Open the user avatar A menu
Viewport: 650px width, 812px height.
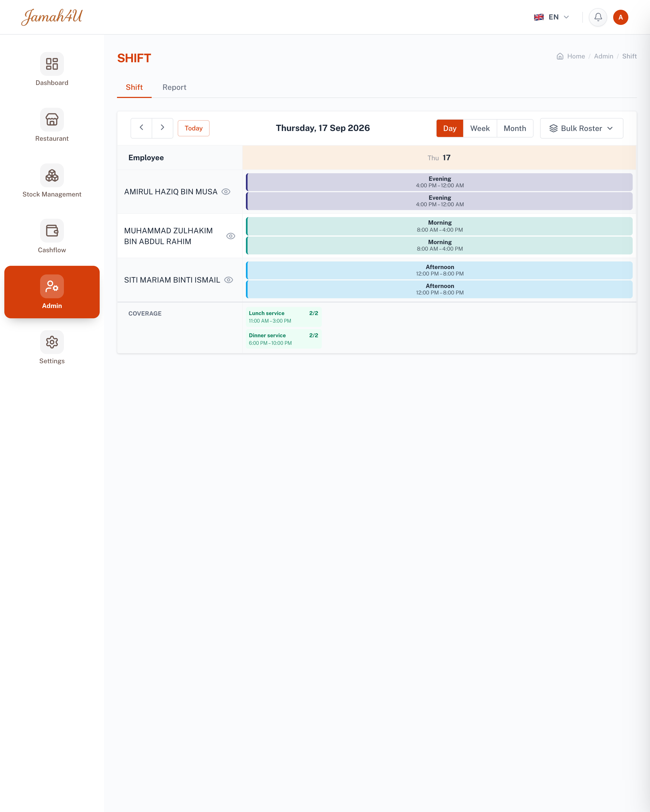[x=620, y=17]
